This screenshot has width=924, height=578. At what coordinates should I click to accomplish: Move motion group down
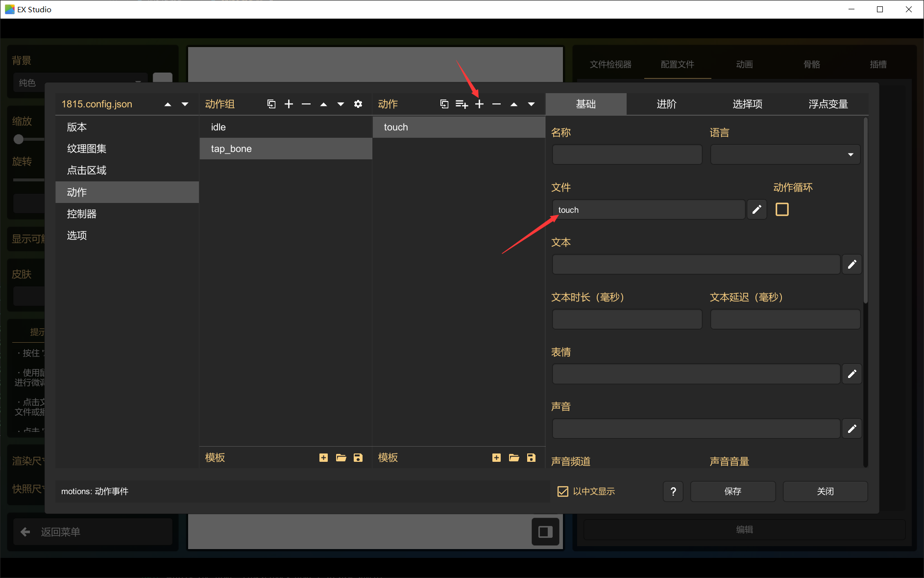click(x=340, y=104)
